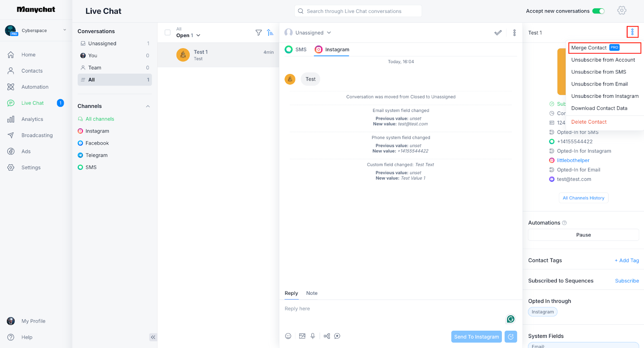Click the Pause automations button
The height and width of the screenshot is (348, 644).
click(583, 235)
